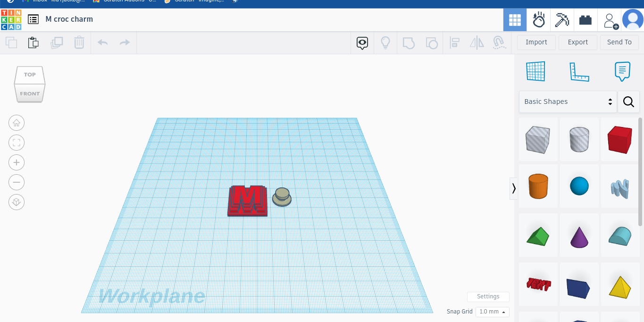This screenshot has width=644, height=322.
Task: Click the Copy icon in toolbar
Action: pos(11,42)
